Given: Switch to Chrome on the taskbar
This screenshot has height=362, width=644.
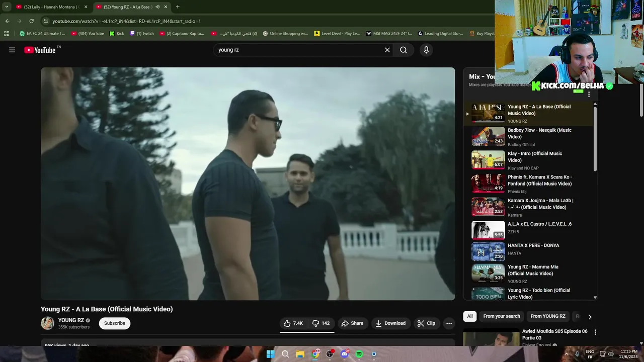Looking at the screenshot, I should (x=315, y=354).
